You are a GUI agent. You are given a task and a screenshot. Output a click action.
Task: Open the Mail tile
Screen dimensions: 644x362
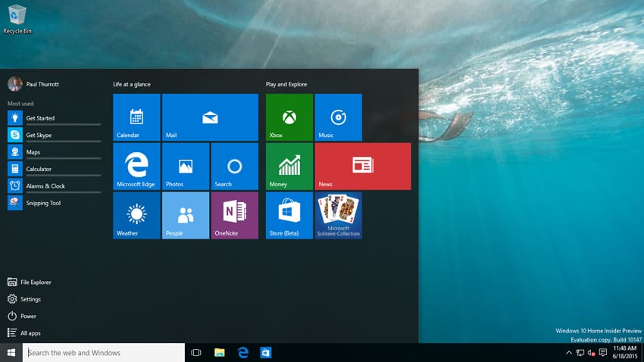pyautogui.click(x=210, y=117)
